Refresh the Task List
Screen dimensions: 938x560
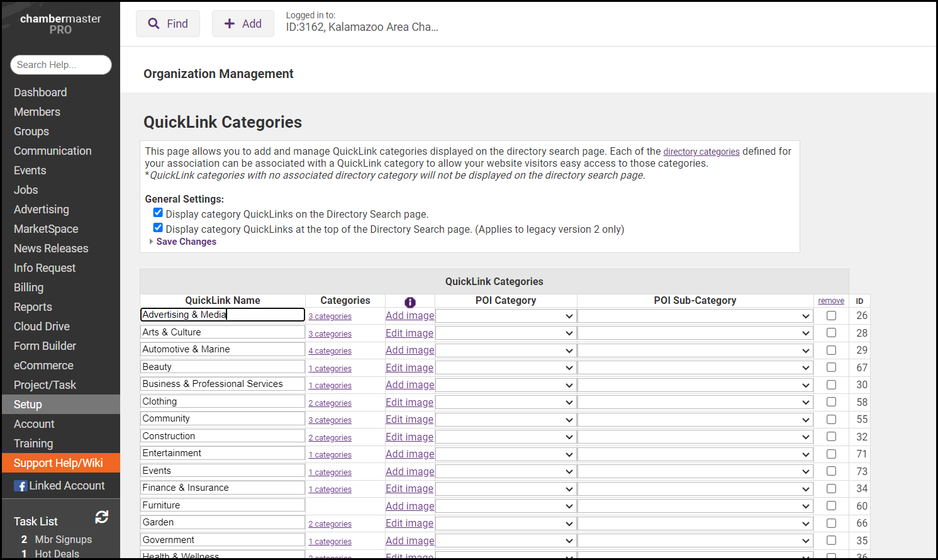[102, 517]
